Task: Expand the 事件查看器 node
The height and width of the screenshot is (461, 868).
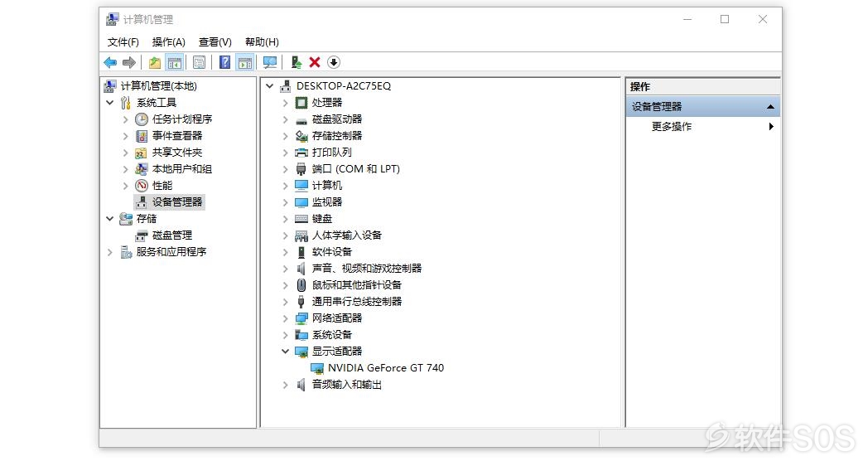Action: click(x=125, y=136)
